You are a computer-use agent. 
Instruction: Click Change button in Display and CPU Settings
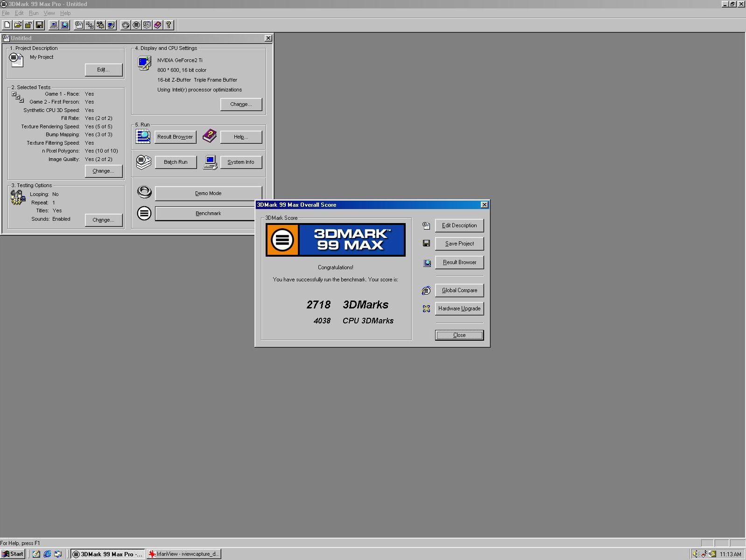click(241, 104)
